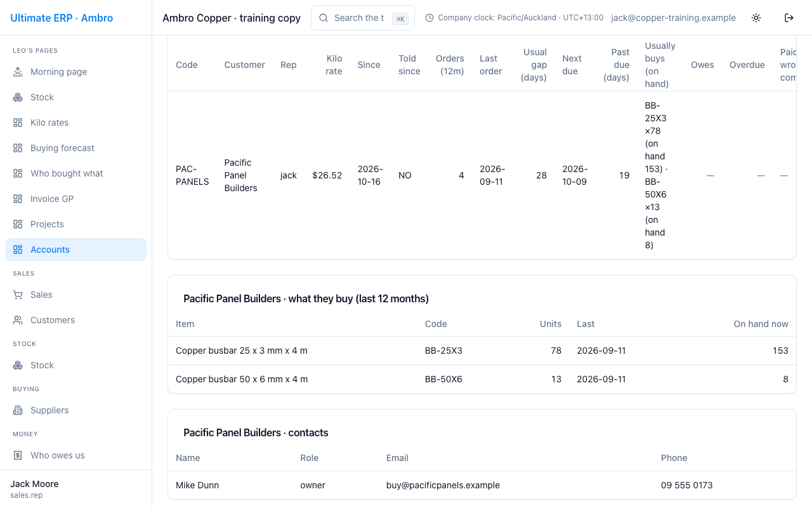Open the Kilo rates page
The width and height of the screenshot is (812, 508).
point(76,123)
